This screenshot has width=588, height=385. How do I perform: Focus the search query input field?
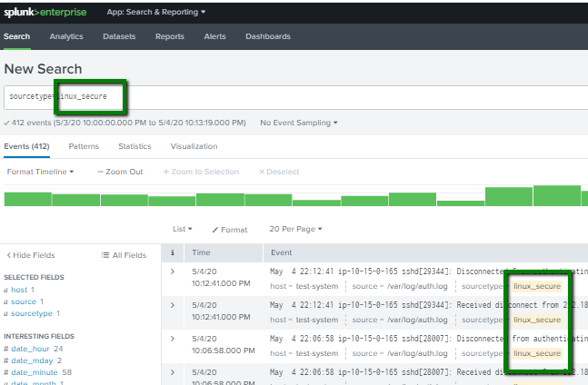click(x=296, y=97)
